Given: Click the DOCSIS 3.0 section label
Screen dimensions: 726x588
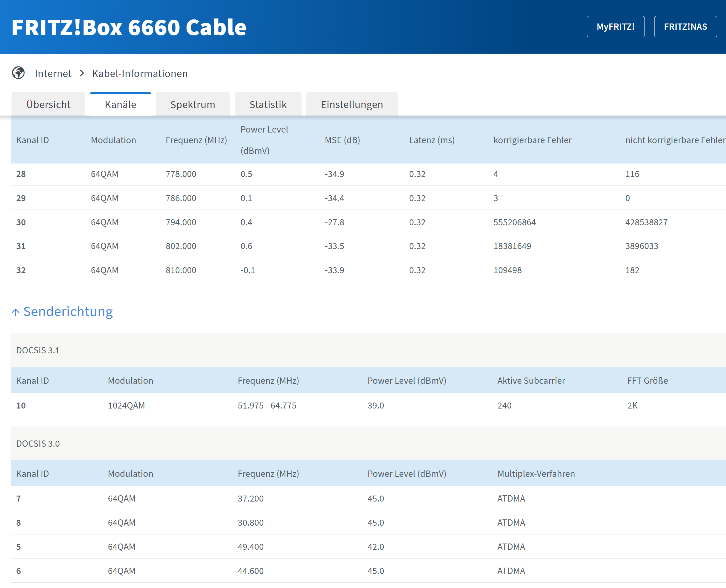Looking at the screenshot, I should [38, 444].
